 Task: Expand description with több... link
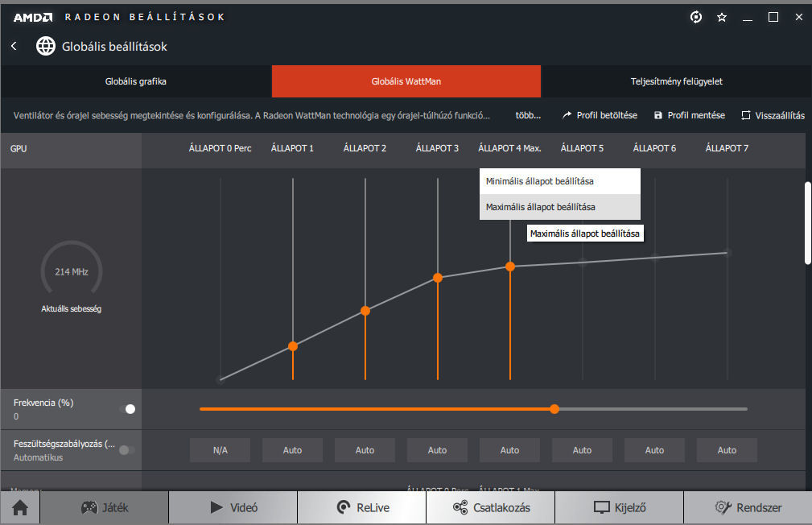pyautogui.click(x=528, y=115)
